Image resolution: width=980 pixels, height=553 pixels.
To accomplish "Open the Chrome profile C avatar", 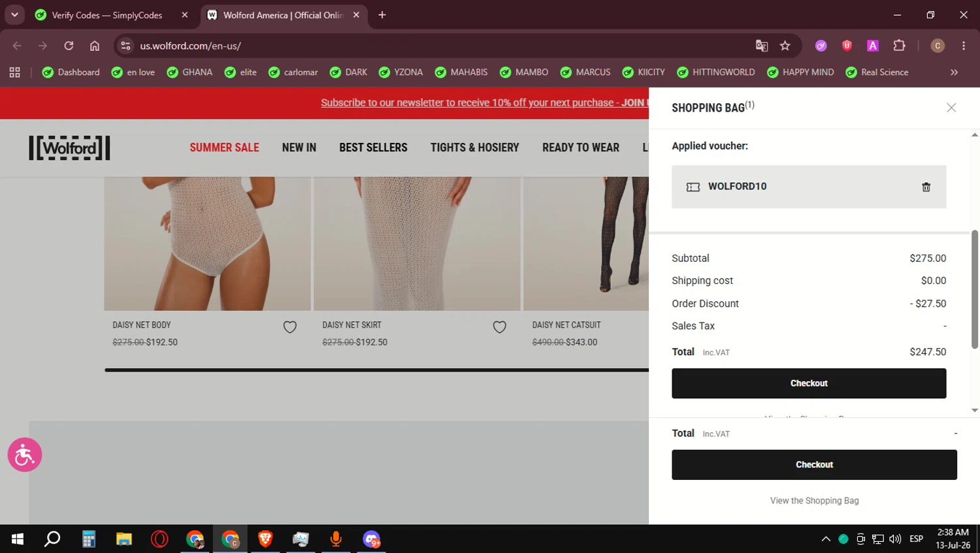I will coord(938,46).
